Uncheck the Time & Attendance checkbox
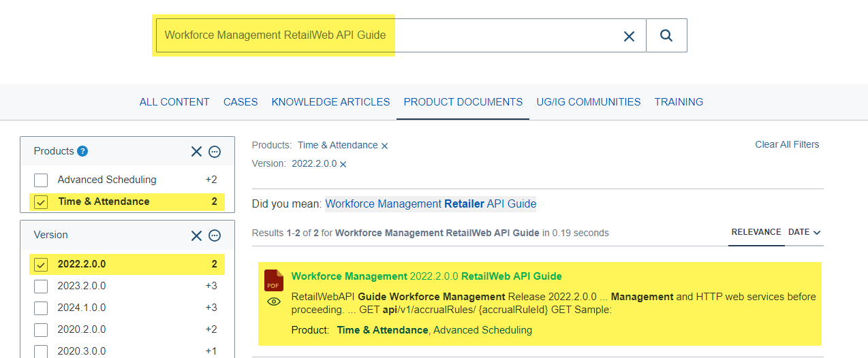This screenshot has width=868, height=358. click(x=42, y=202)
